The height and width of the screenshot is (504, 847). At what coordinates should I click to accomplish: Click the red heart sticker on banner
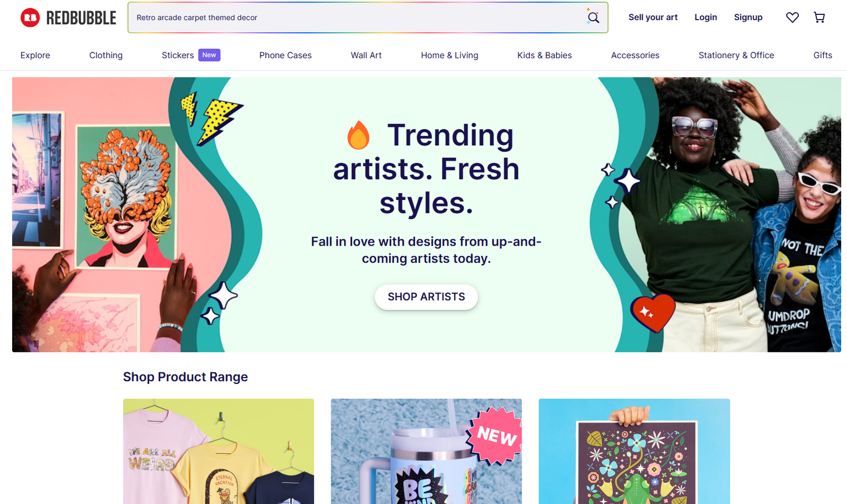(653, 313)
